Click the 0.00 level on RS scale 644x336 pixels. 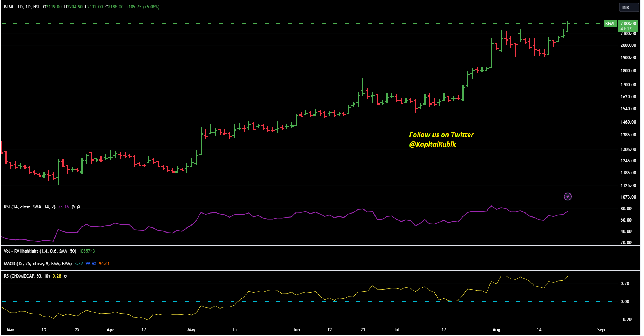pos(625,302)
